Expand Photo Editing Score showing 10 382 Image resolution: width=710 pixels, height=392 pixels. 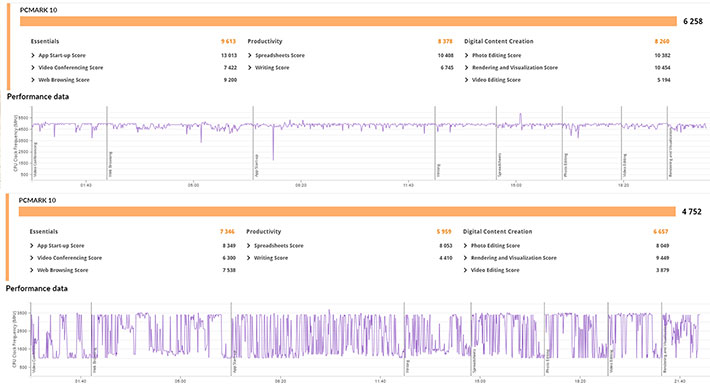point(466,55)
